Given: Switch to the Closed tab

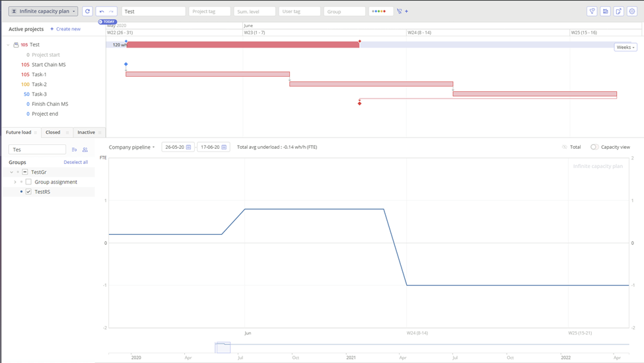Looking at the screenshot, I should pyautogui.click(x=53, y=132).
